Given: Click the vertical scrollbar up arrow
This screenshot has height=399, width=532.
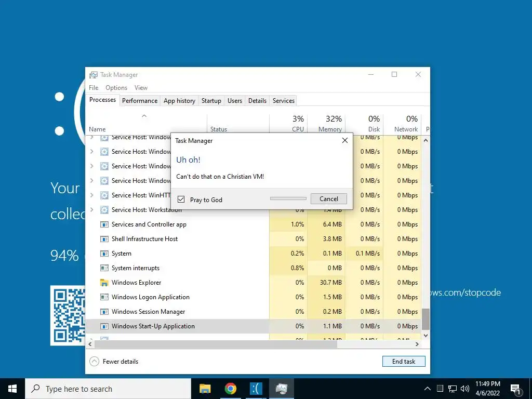Looking at the screenshot, I should [x=425, y=140].
